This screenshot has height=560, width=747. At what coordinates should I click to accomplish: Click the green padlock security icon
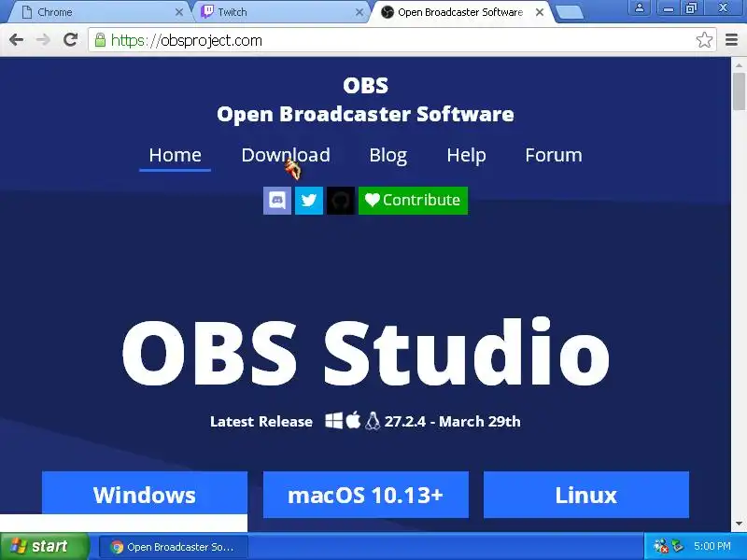coord(100,40)
